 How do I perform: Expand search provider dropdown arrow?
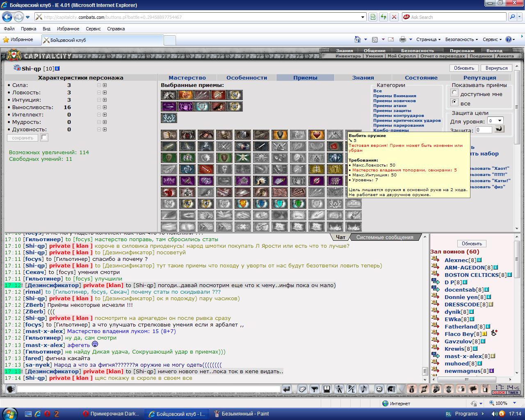tap(520, 17)
